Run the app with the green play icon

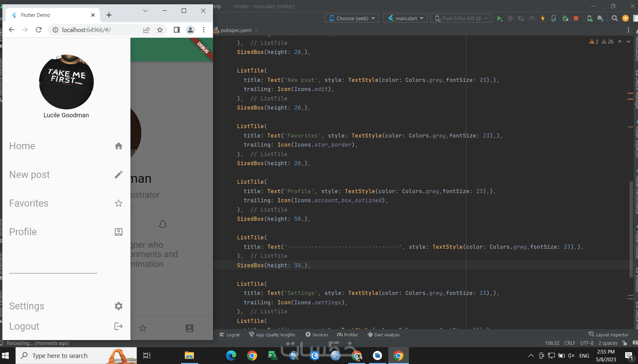coord(500,18)
